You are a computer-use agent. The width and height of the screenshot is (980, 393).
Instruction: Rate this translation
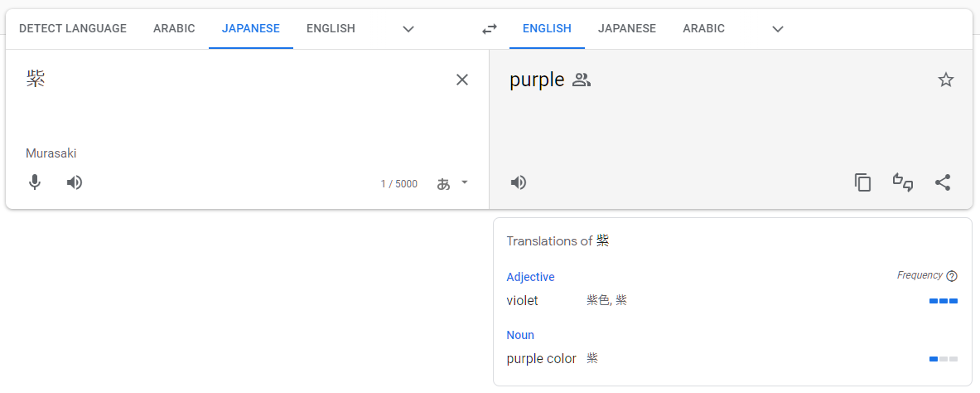click(903, 182)
